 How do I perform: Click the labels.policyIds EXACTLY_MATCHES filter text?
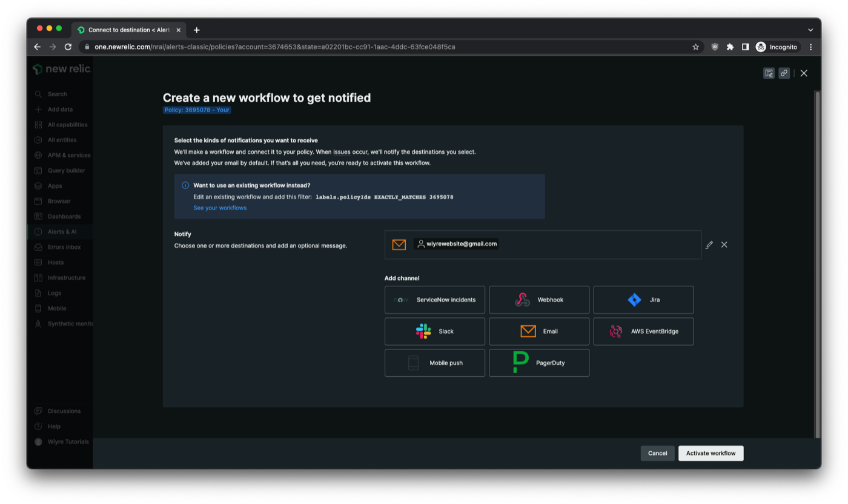tap(385, 197)
